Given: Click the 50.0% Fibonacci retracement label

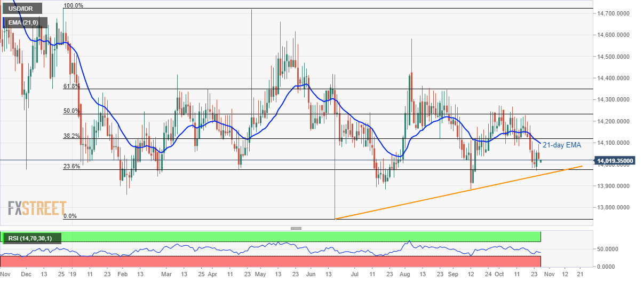Looking at the screenshot, I should pos(71,111).
